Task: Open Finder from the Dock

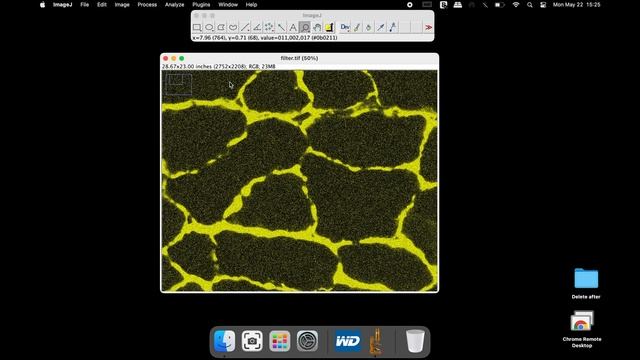Action: (x=224, y=341)
